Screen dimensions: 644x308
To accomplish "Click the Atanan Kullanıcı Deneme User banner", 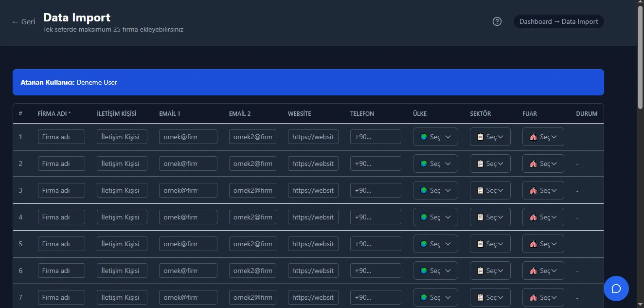I will (308, 82).
